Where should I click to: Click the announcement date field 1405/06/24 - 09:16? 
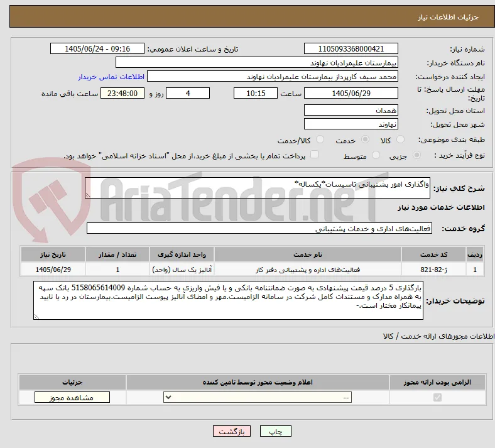click(x=97, y=48)
